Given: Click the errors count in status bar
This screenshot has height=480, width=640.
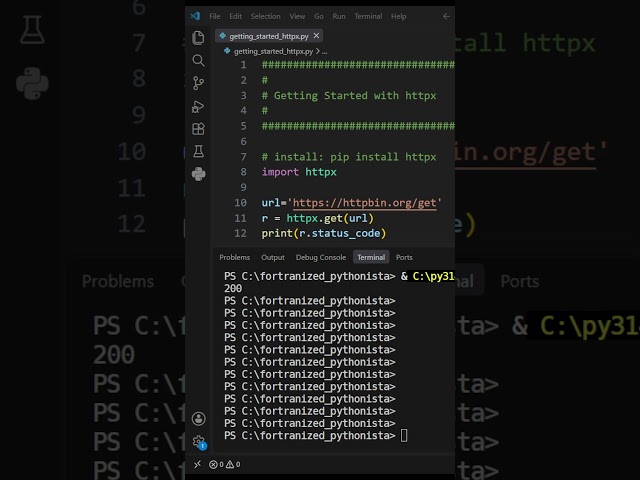Looking at the screenshot, I should pos(216,464).
